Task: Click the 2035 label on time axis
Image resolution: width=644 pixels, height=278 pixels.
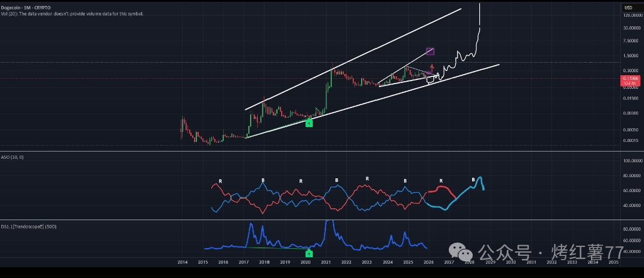Action: pos(614,262)
